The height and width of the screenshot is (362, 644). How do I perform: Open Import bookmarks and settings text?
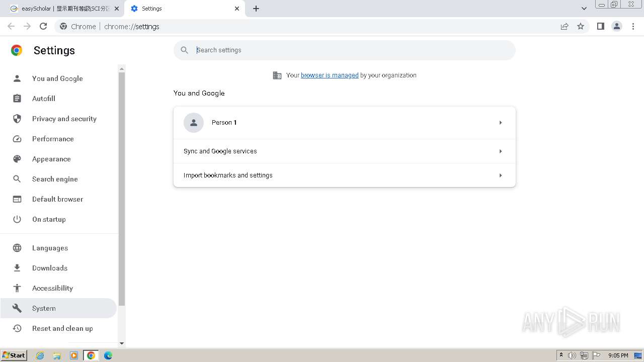tap(228, 175)
